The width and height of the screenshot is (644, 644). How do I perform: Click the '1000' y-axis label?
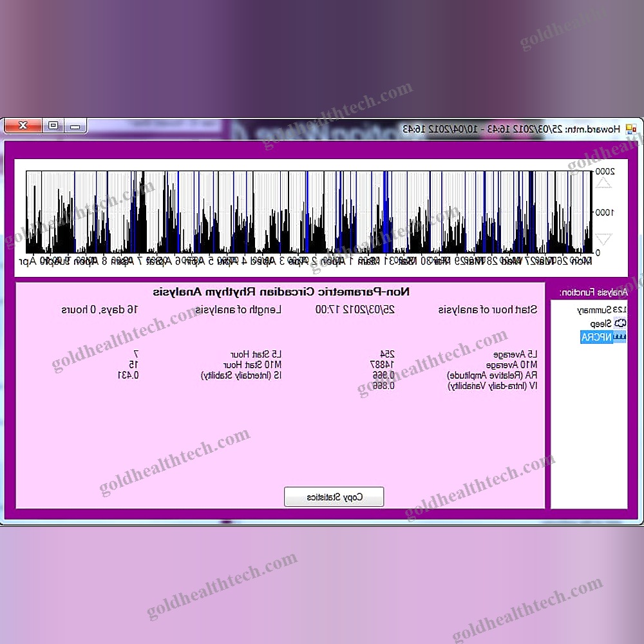pos(605,213)
